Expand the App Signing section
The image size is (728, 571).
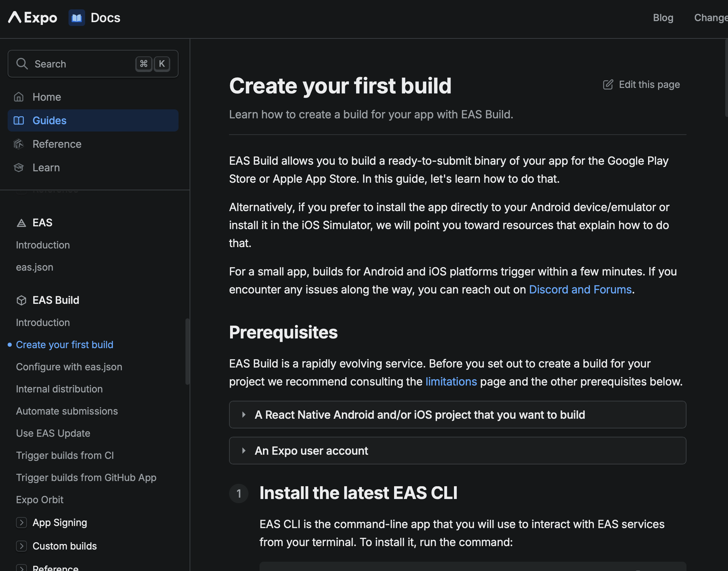tap(21, 523)
